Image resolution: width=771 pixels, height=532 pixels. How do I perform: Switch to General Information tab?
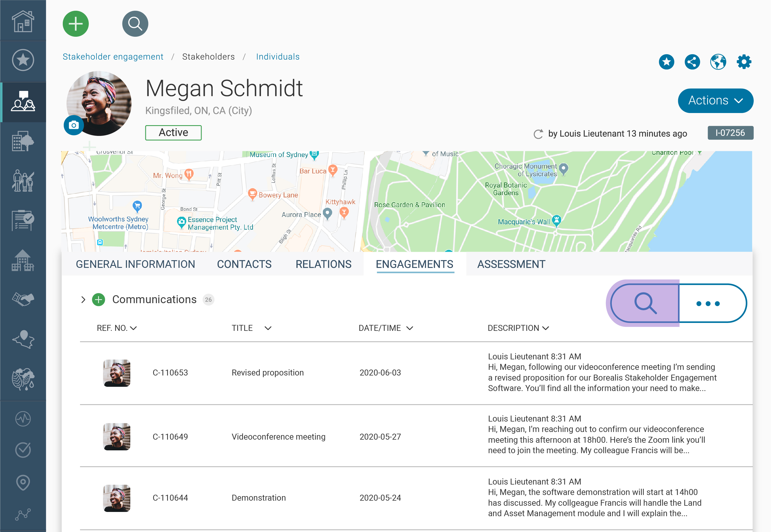pyautogui.click(x=135, y=264)
